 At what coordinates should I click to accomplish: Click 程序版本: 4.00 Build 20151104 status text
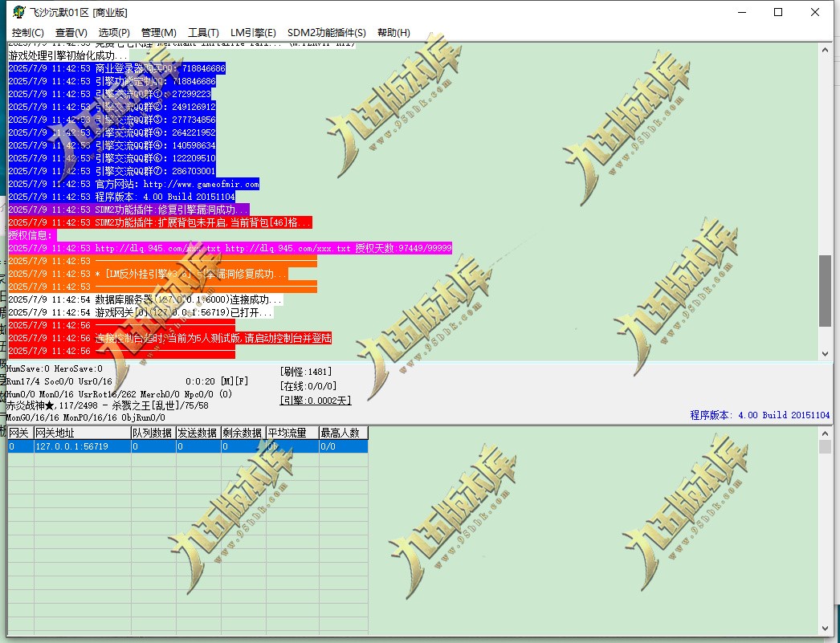tap(760, 415)
